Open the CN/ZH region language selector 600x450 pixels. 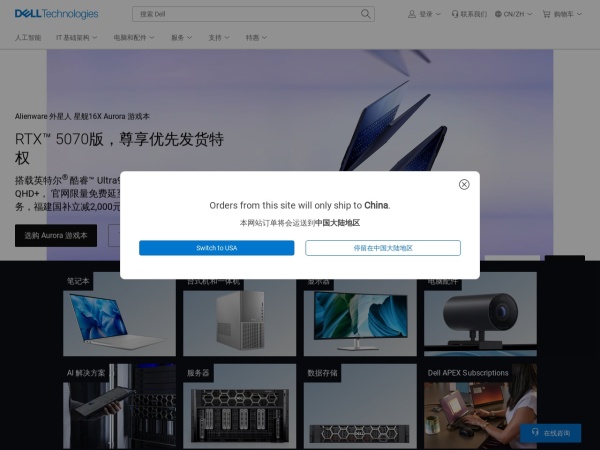513,14
